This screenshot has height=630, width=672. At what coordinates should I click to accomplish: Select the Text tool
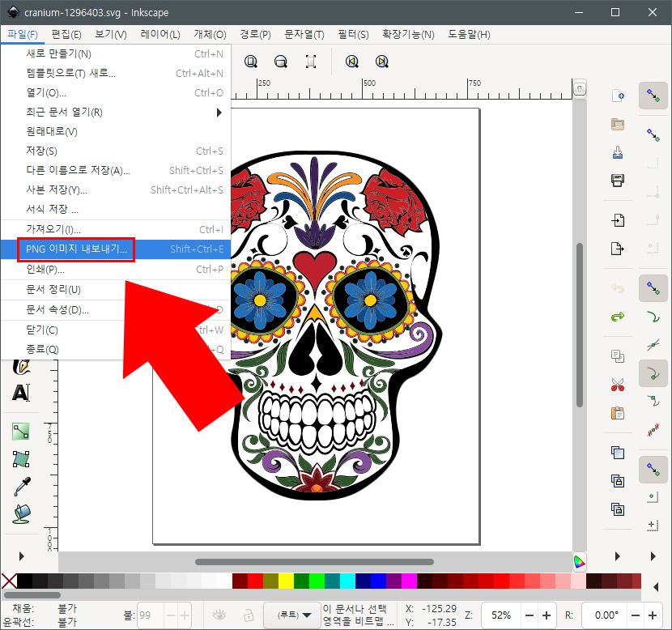tap(21, 393)
